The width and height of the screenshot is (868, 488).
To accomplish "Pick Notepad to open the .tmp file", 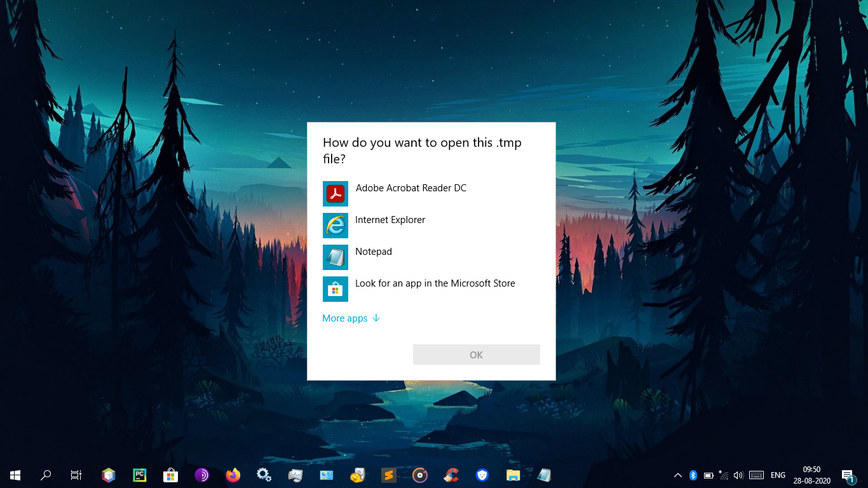I will (x=431, y=257).
